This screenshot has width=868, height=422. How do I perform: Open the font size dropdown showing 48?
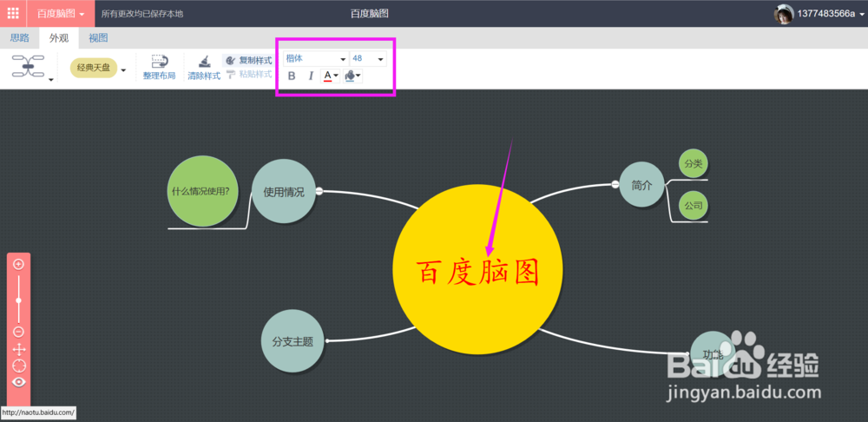point(368,58)
